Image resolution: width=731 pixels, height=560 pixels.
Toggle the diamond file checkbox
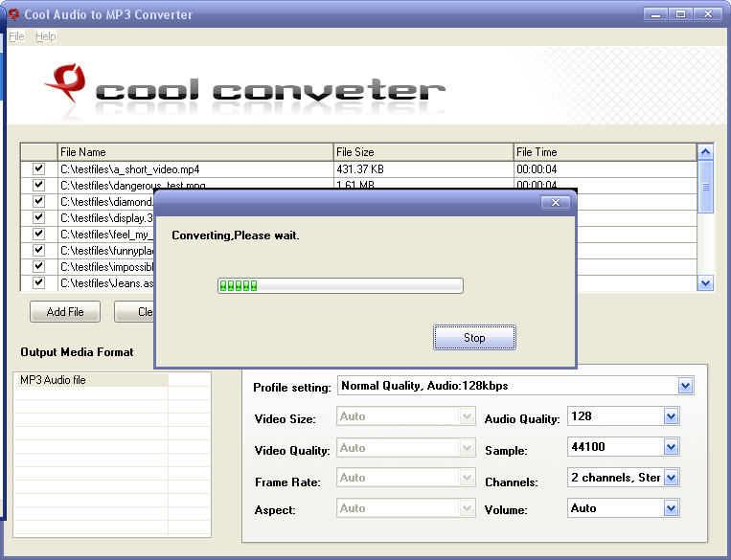click(38, 201)
